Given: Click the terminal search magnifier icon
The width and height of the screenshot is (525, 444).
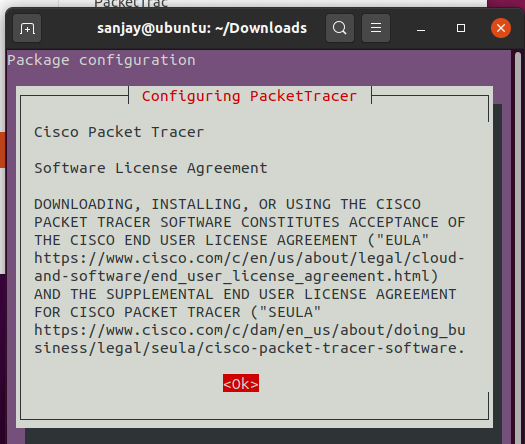Looking at the screenshot, I should pos(340,28).
